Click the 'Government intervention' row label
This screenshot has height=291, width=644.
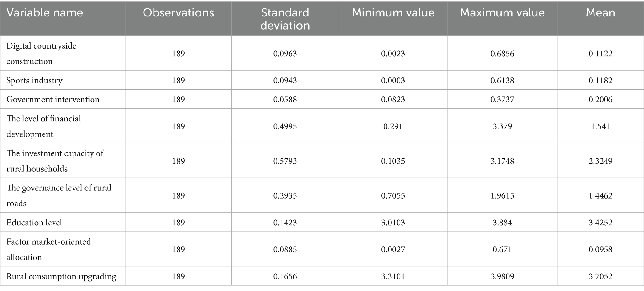click(x=53, y=100)
